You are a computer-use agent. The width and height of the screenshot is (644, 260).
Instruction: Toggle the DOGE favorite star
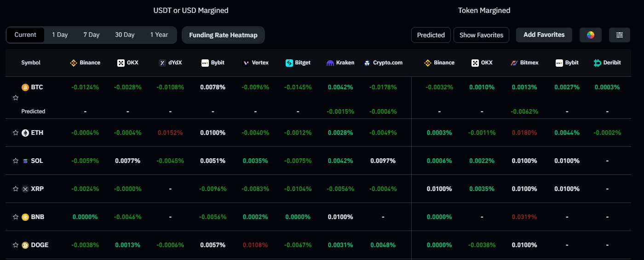(16, 245)
